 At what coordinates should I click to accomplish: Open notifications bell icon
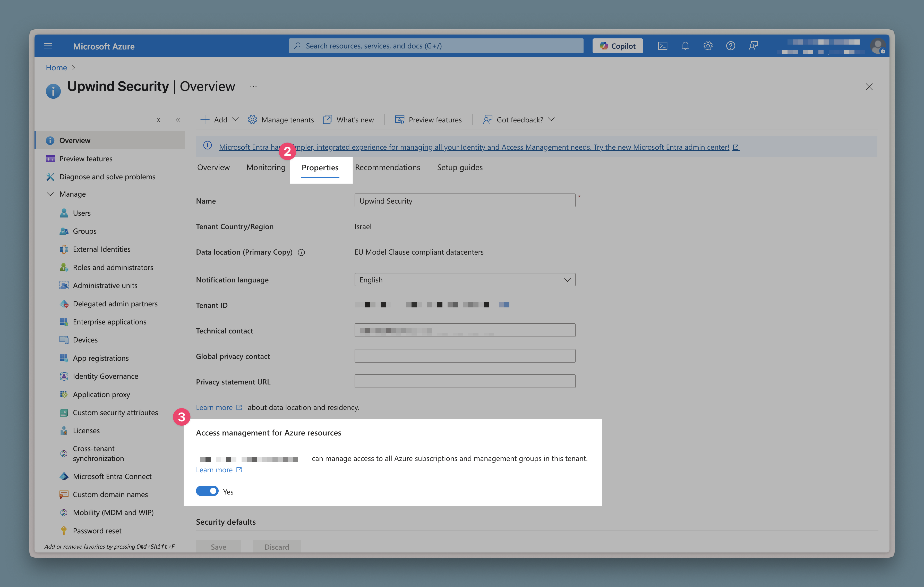coord(685,46)
